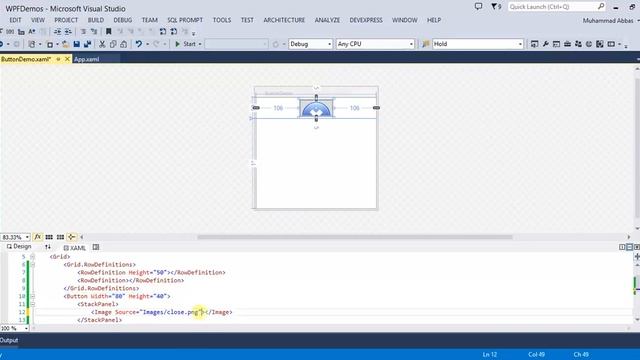
Task: Open the feedback speech-bubble icon
Action: 478,7
